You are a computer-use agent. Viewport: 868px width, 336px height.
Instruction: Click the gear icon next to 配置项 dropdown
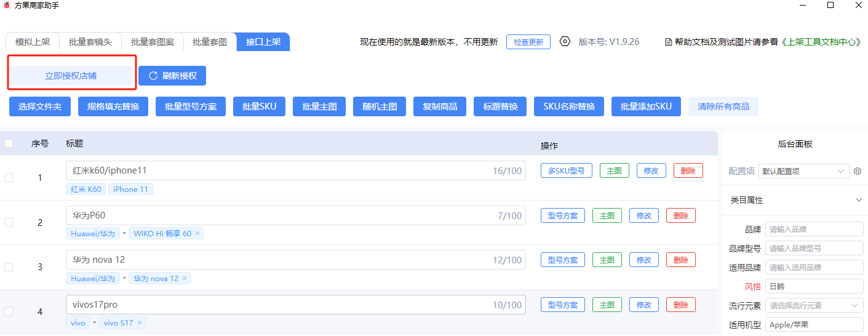click(858, 171)
